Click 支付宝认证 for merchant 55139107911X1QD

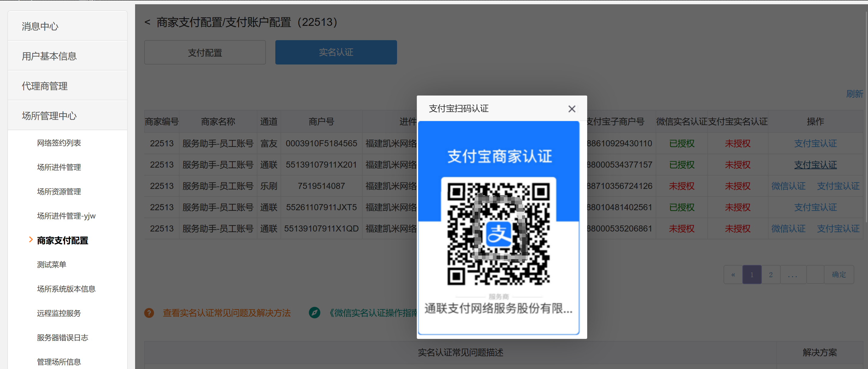(838, 228)
